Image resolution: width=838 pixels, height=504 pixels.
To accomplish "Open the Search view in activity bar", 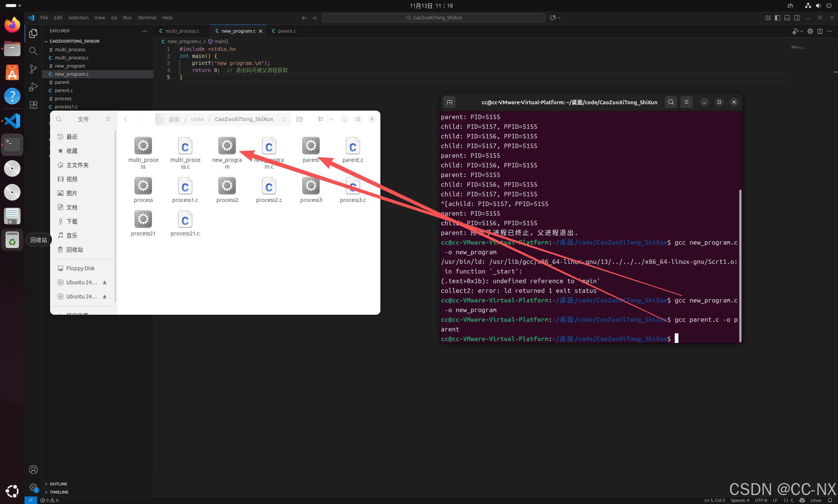I will click(x=33, y=51).
